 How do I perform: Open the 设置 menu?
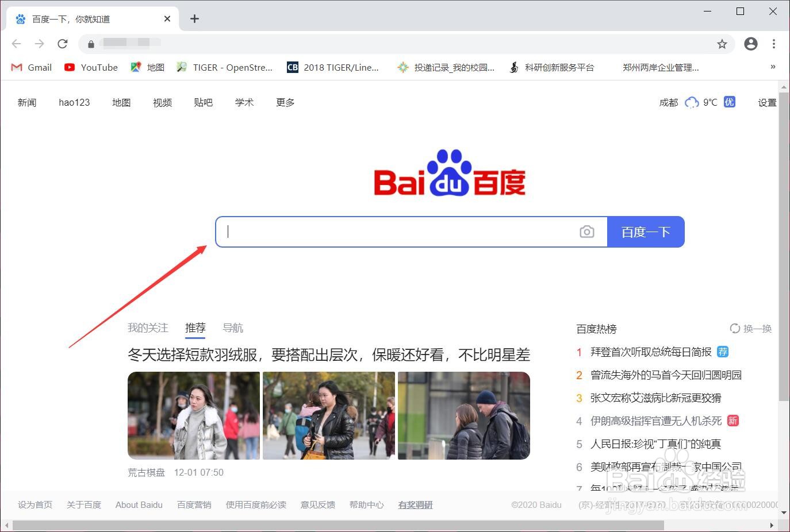click(767, 102)
